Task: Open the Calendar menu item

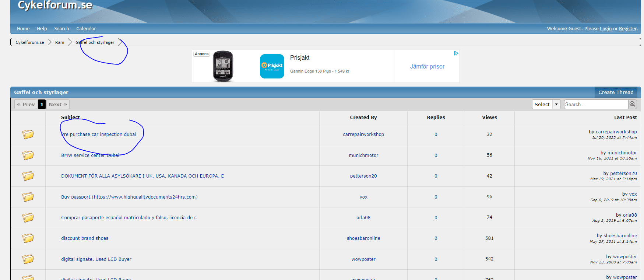Action: click(86, 29)
